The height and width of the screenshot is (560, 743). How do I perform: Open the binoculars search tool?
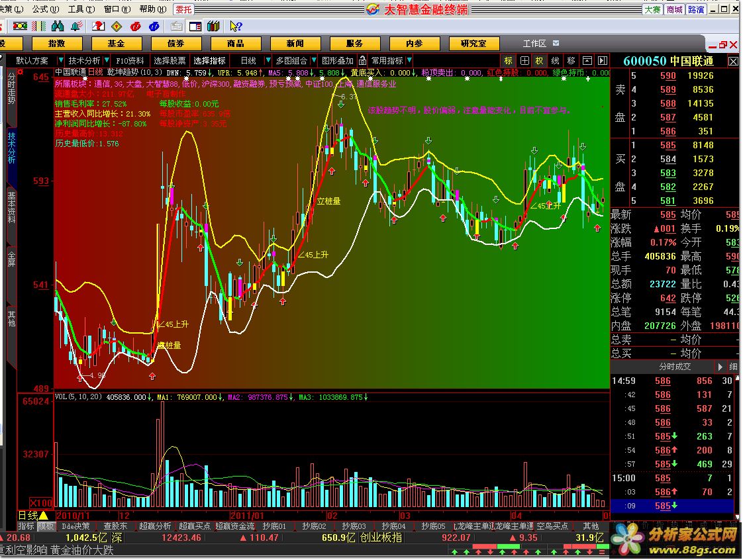[x=58, y=26]
